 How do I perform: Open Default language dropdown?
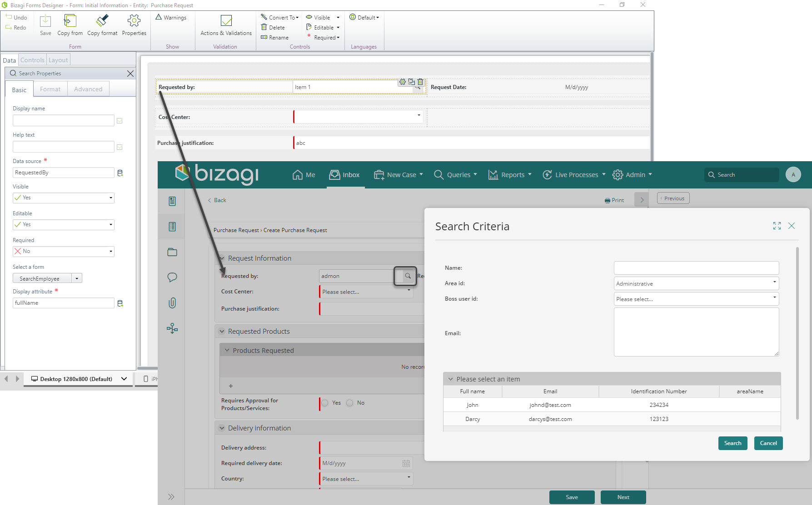pyautogui.click(x=364, y=17)
